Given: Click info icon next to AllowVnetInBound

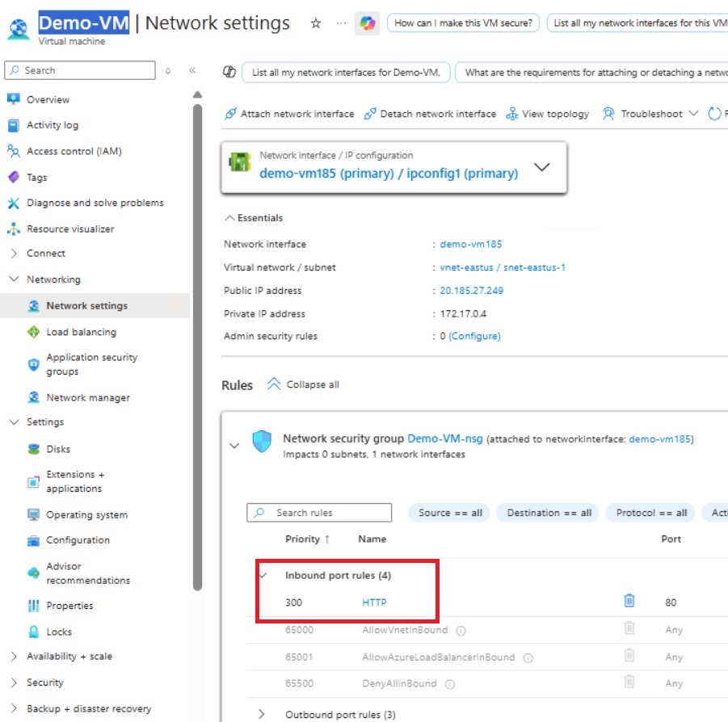Looking at the screenshot, I should 461,631.
